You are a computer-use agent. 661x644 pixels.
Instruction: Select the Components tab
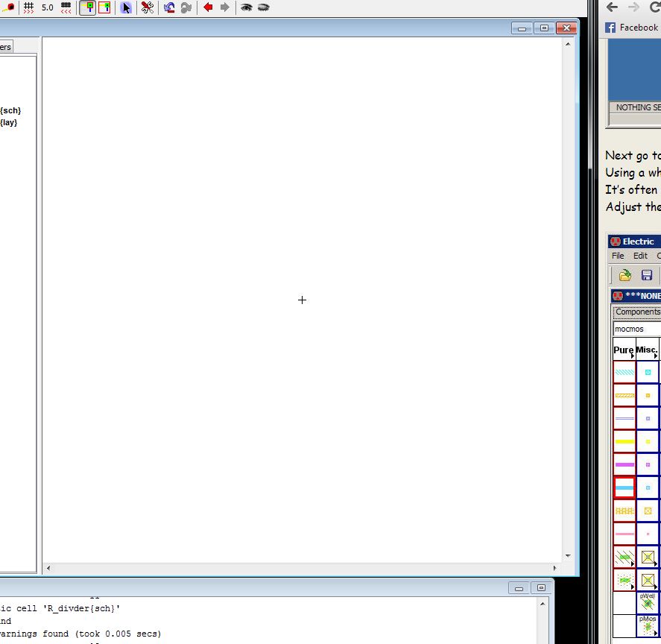637,312
